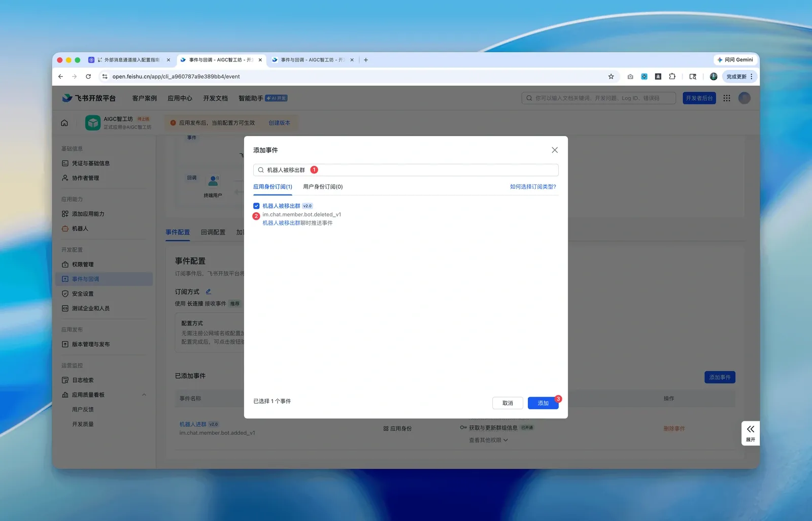Click the 权限管理 lock icon
This screenshot has width=812, height=521.
tap(65, 265)
